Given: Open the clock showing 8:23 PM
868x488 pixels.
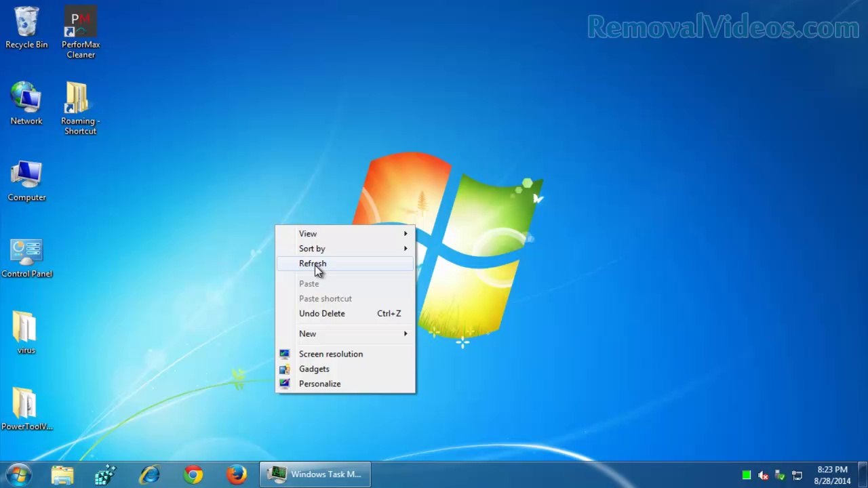Looking at the screenshot, I should (x=832, y=475).
